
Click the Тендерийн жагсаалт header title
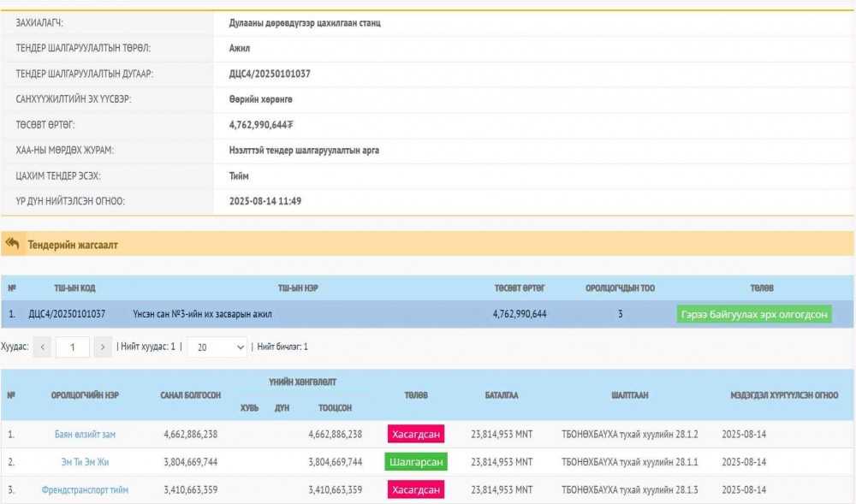[73, 245]
